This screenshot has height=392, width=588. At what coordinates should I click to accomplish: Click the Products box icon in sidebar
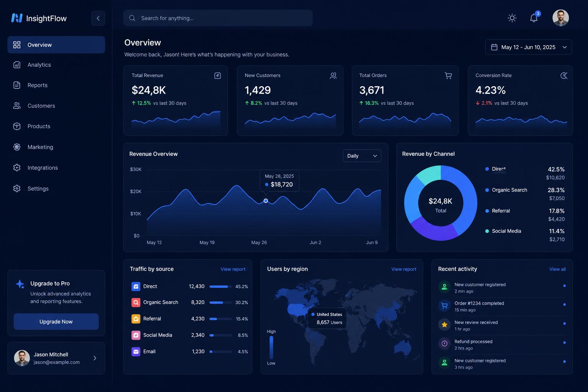(x=17, y=126)
